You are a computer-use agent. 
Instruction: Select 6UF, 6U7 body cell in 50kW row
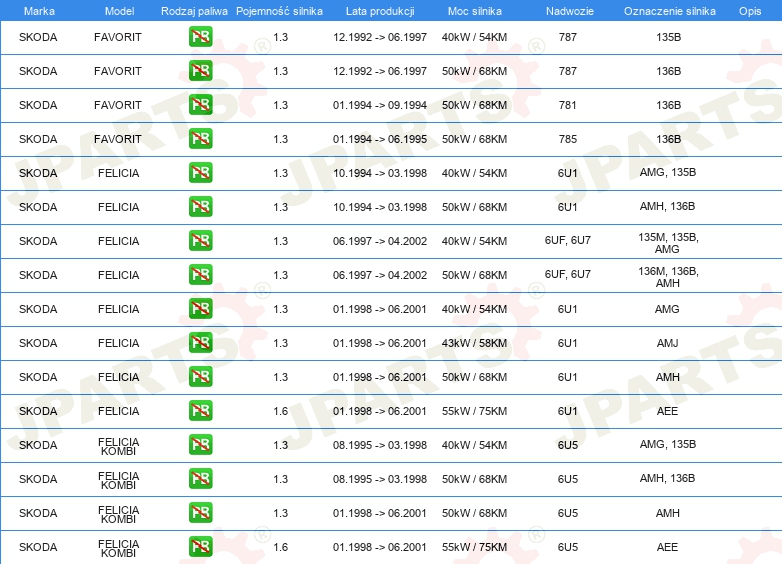pyautogui.click(x=568, y=274)
